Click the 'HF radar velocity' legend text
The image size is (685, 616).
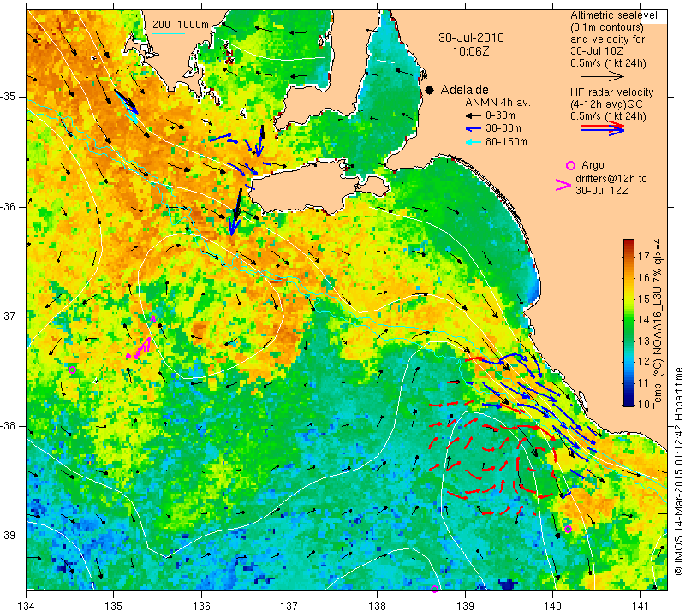[x=611, y=92]
